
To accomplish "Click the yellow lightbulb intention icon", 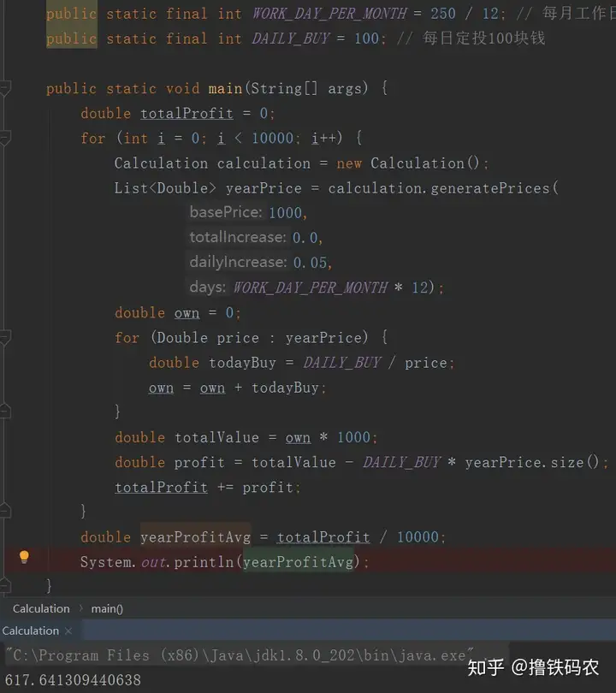I will [x=24, y=556].
